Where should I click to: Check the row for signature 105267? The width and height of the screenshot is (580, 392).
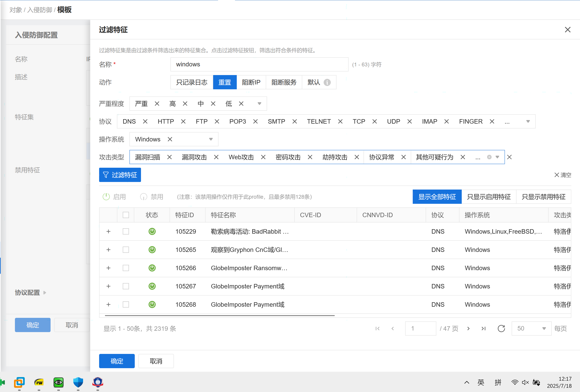tap(126, 286)
